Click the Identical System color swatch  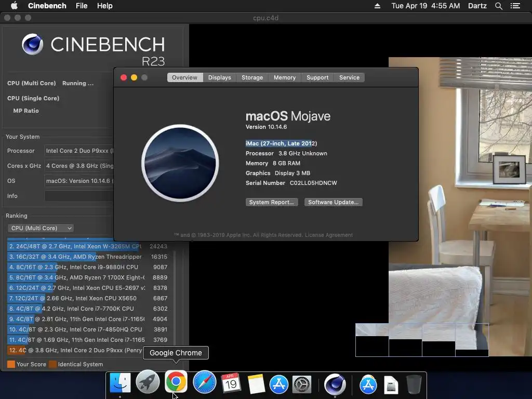click(x=52, y=364)
